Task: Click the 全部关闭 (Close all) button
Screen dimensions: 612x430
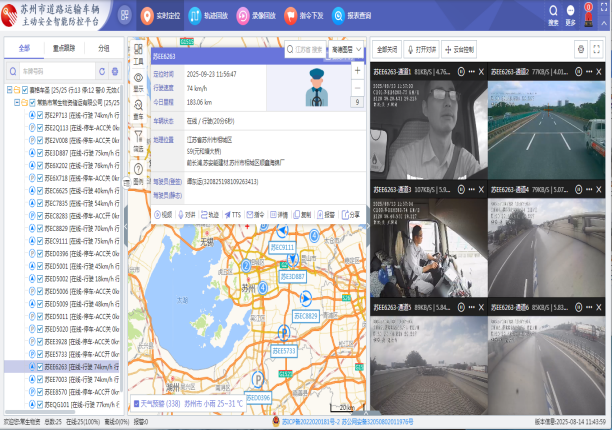Action: (x=388, y=48)
